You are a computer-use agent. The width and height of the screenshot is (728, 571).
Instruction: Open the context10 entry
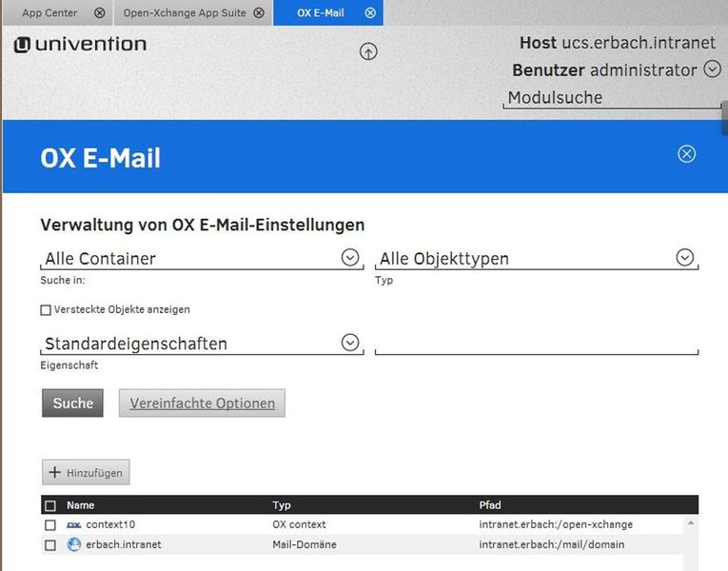tap(110, 524)
